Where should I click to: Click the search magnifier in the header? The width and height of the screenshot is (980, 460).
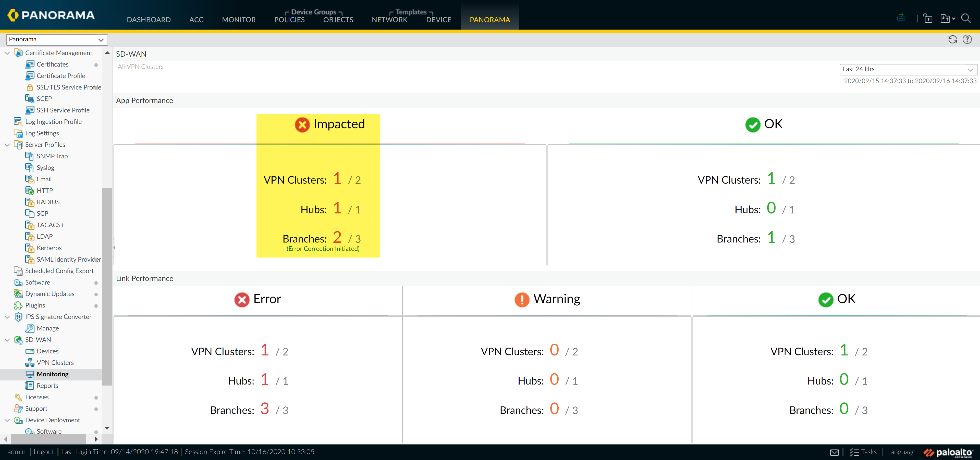coord(966,18)
